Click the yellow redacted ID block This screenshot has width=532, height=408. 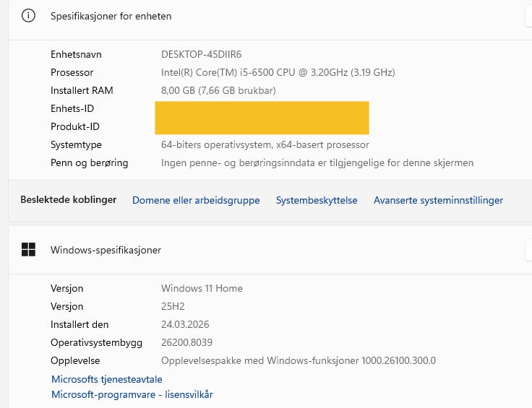pos(262,118)
